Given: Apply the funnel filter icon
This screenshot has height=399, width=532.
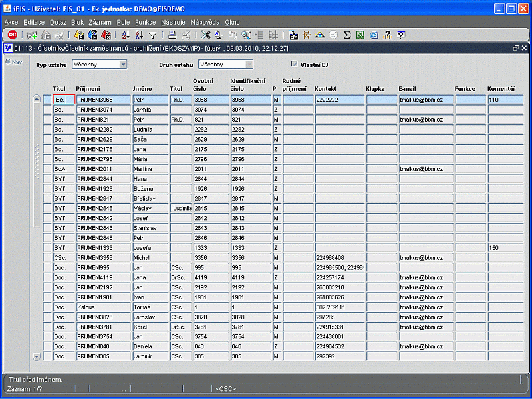Looking at the screenshot, I should [152, 35].
